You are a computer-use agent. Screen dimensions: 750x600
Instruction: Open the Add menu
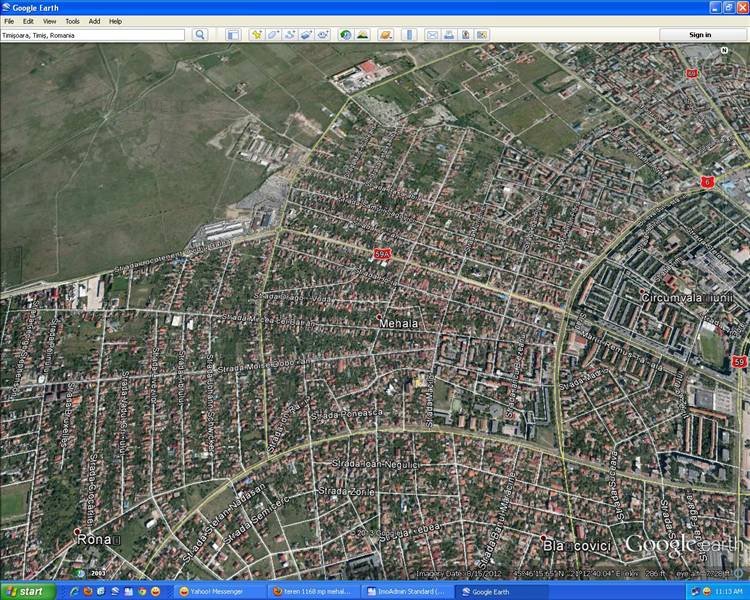click(x=94, y=21)
